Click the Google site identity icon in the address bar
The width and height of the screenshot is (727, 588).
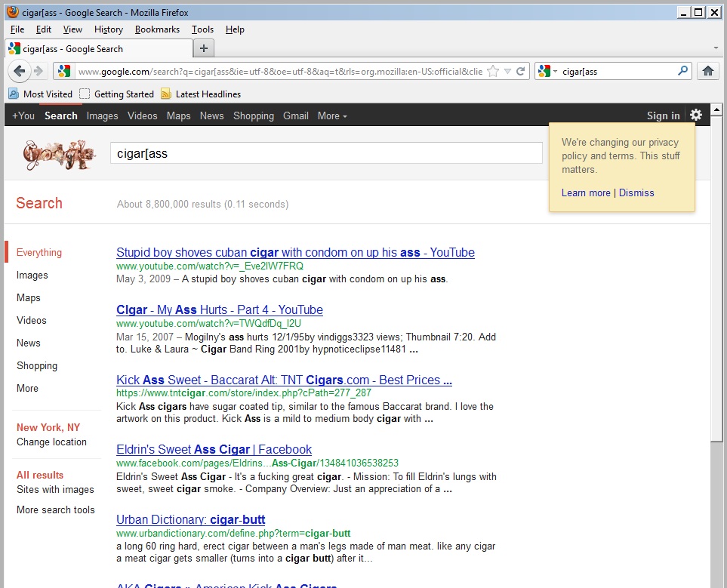click(x=63, y=71)
